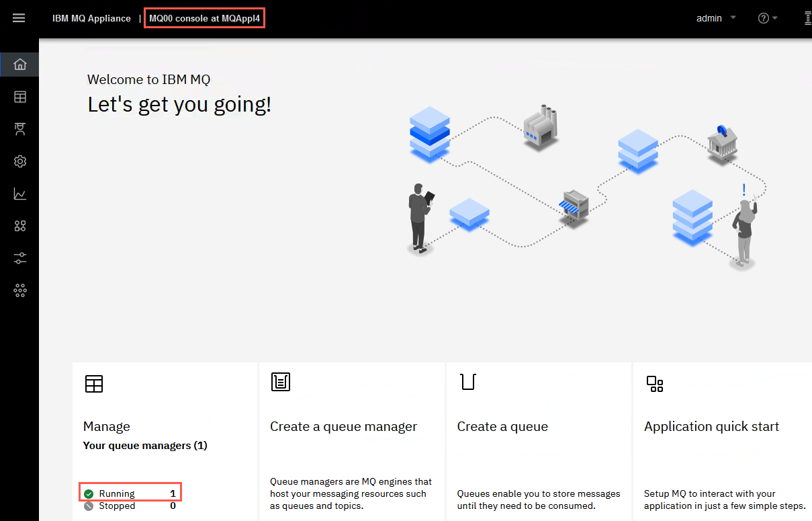This screenshot has width=812, height=521.
Task: Click the MQ00 console at MQAppl4 label
Action: pos(204,18)
